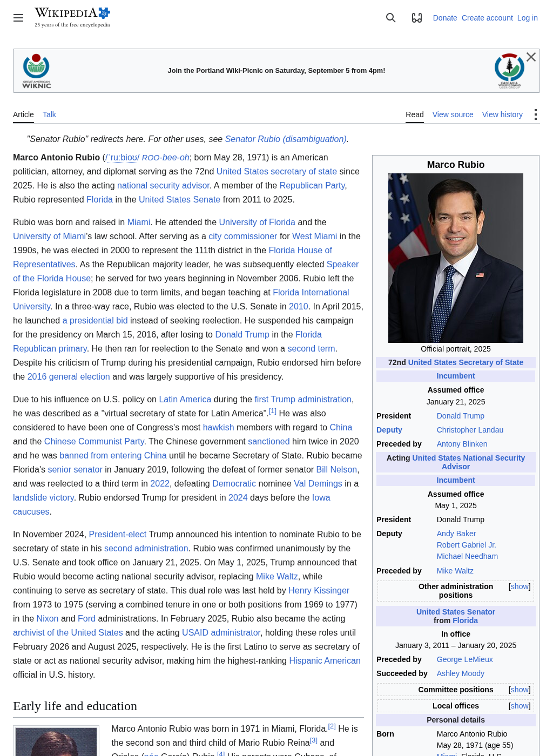Open the Iowa link before caucuses
The image size is (553, 756).
point(321,497)
